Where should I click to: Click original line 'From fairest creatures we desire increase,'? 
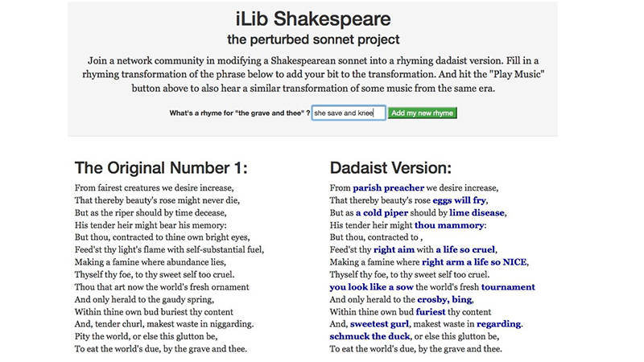[154, 188]
